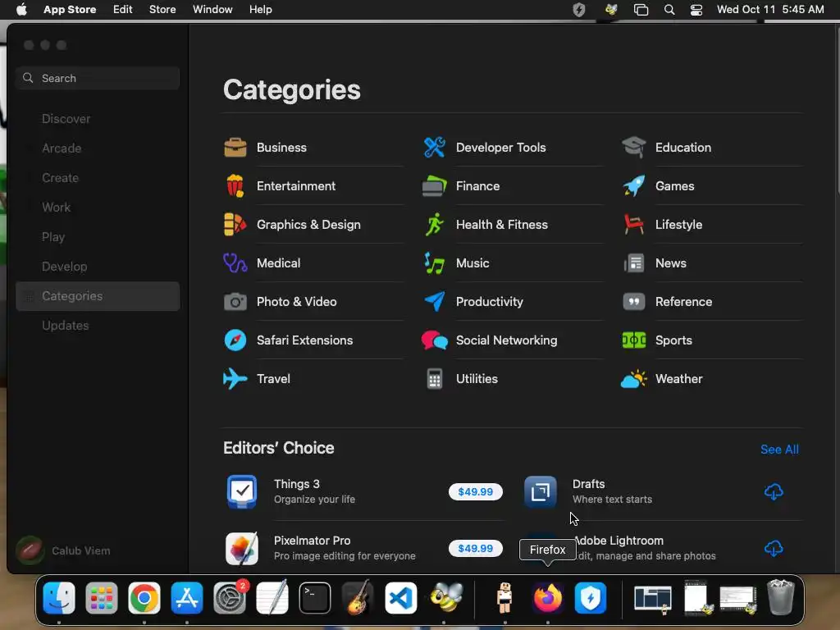Screen dimensions: 840x630
Task: Open the Drafts app icon
Action: [x=540, y=491]
